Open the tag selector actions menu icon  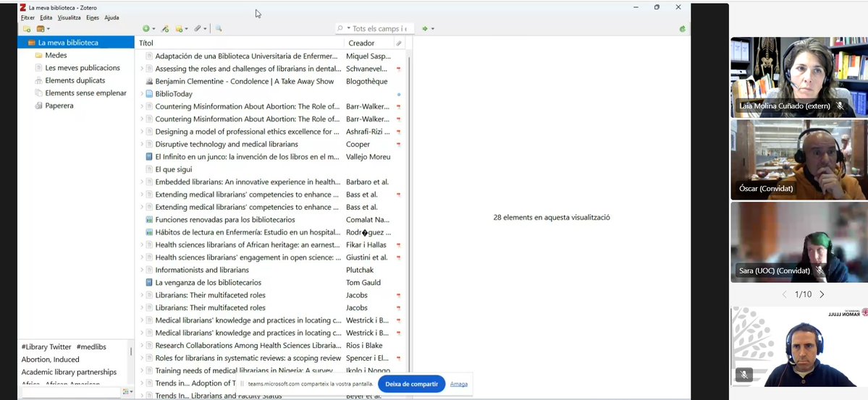pyautogui.click(x=127, y=392)
